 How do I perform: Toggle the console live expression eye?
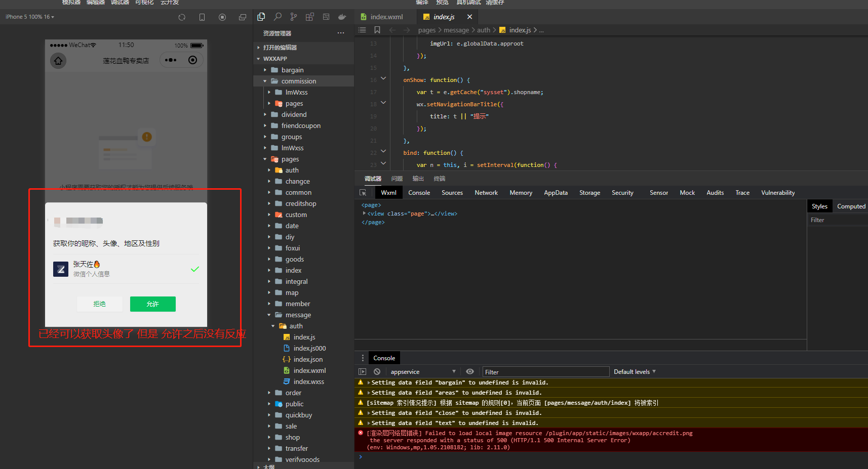point(470,372)
